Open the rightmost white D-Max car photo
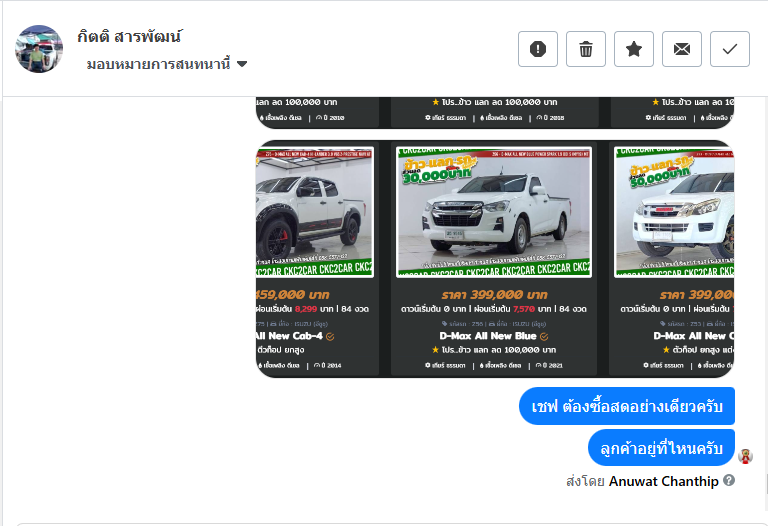Image resolution: width=768 pixels, height=526 pixels. (674, 213)
